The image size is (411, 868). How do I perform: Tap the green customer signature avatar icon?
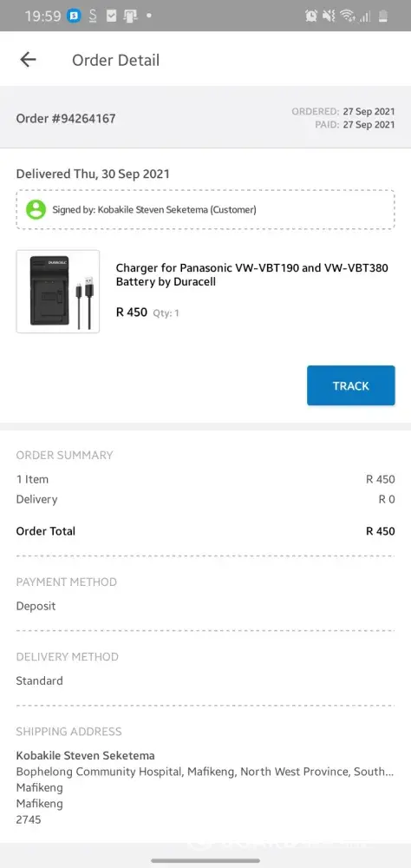[x=36, y=210]
